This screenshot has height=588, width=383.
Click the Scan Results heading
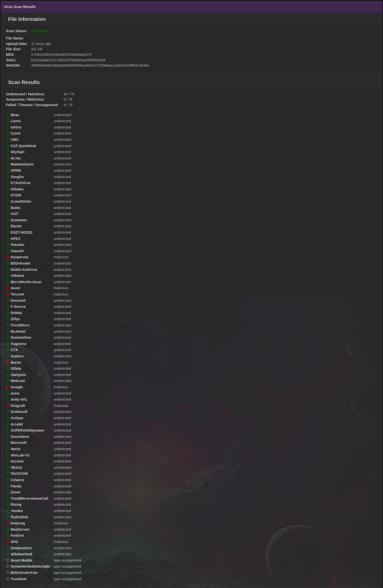coord(24,82)
